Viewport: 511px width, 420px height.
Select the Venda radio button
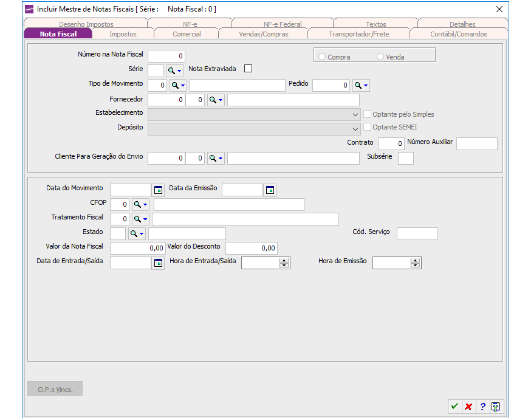(380, 57)
